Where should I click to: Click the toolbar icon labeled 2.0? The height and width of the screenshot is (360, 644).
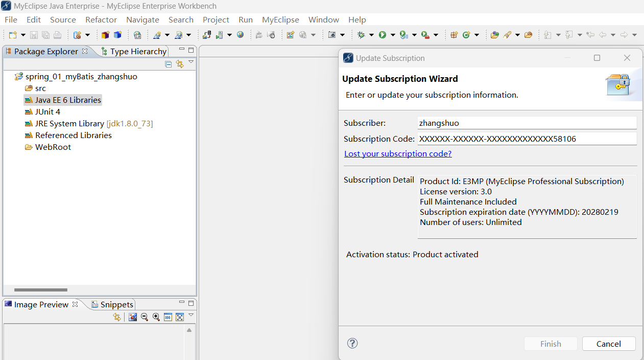tap(137, 35)
